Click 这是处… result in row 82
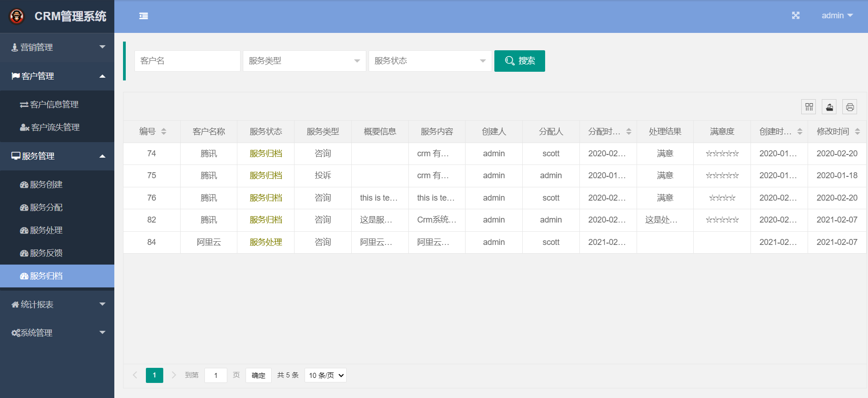Screen dimensions: 868x398 point(662,220)
